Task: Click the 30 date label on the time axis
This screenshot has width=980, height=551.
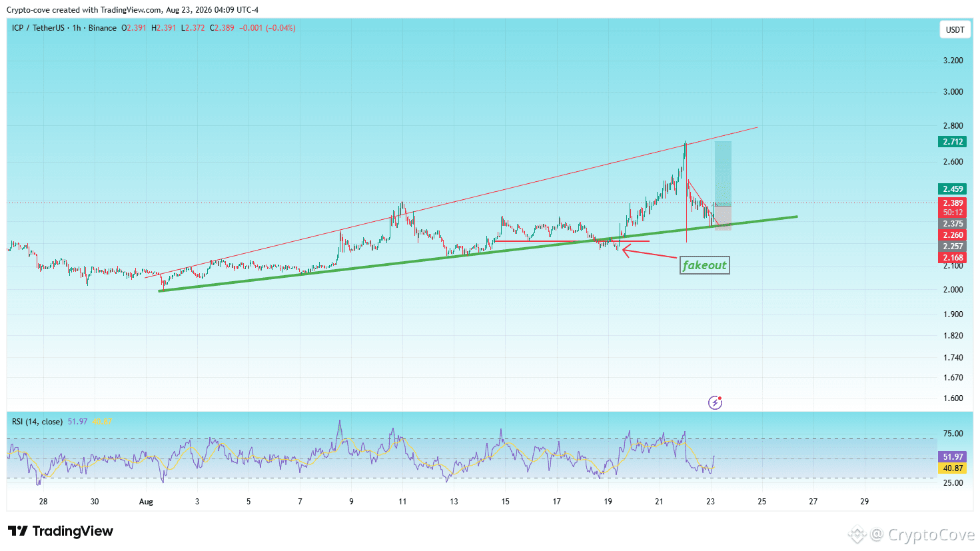Action: (x=95, y=502)
